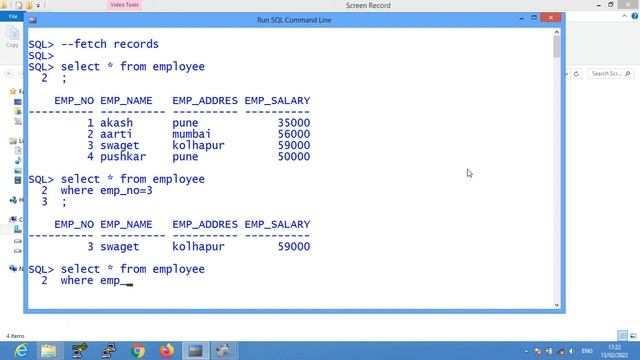Open File Explorer from taskbar
640x360 pixels.
[x=49, y=351]
